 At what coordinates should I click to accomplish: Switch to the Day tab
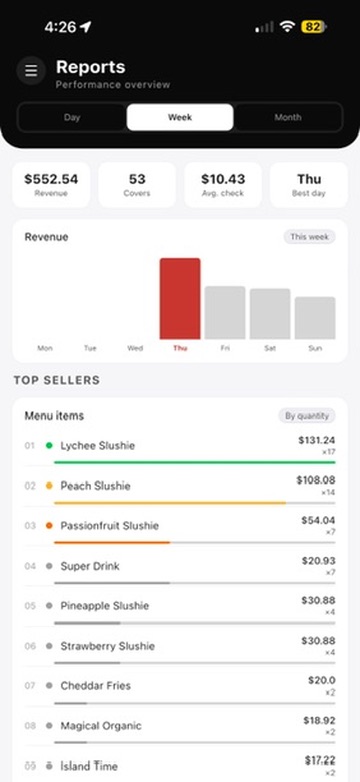(72, 118)
